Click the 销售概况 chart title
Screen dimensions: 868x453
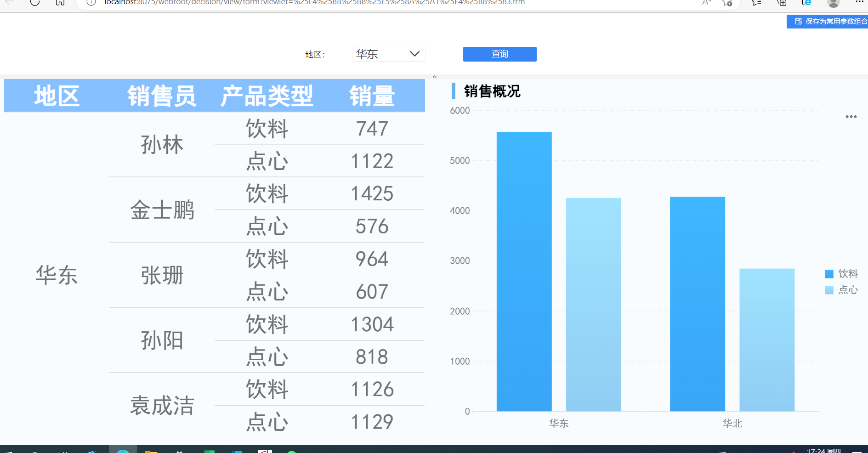click(x=492, y=91)
